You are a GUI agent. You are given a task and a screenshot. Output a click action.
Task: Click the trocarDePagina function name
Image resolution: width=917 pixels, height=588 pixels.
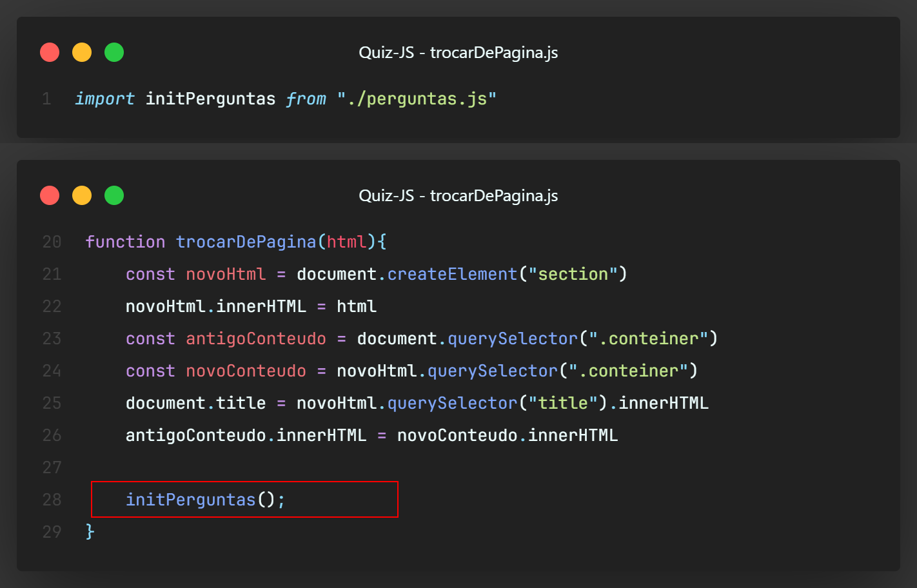click(x=246, y=241)
